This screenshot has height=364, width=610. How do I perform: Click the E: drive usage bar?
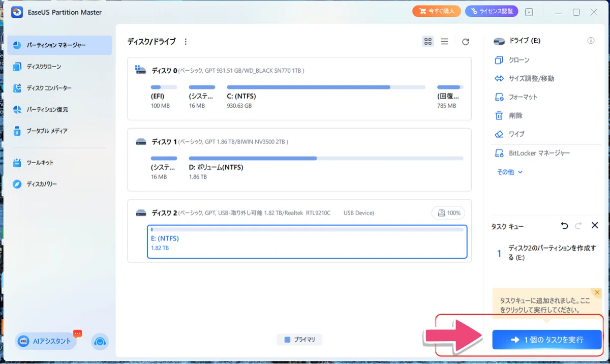(x=307, y=230)
